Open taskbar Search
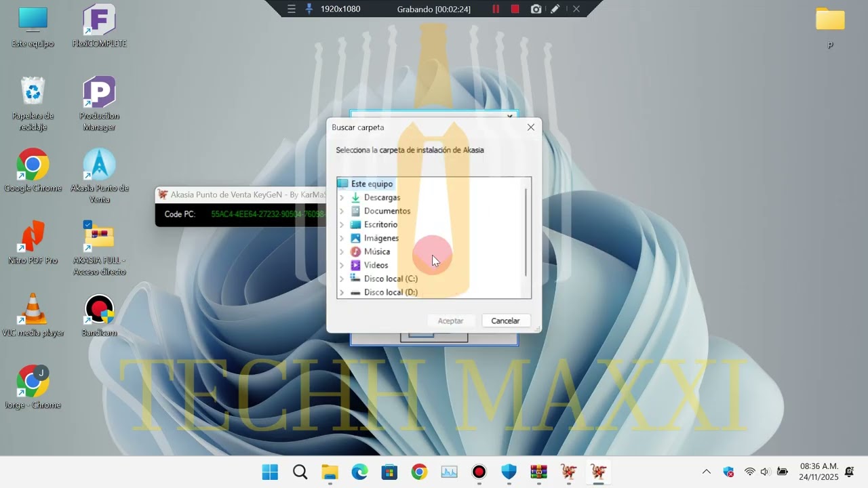Screen dimensions: 868x488 (300, 472)
